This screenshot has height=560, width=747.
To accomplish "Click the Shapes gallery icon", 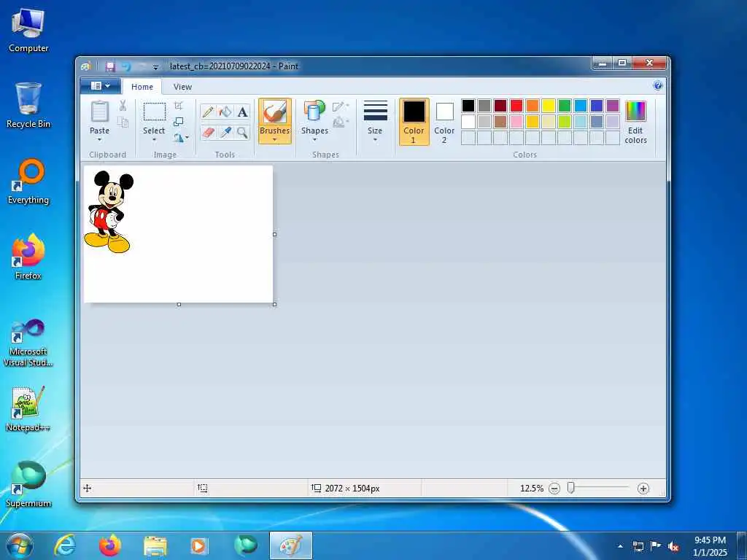I will (314, 111).
